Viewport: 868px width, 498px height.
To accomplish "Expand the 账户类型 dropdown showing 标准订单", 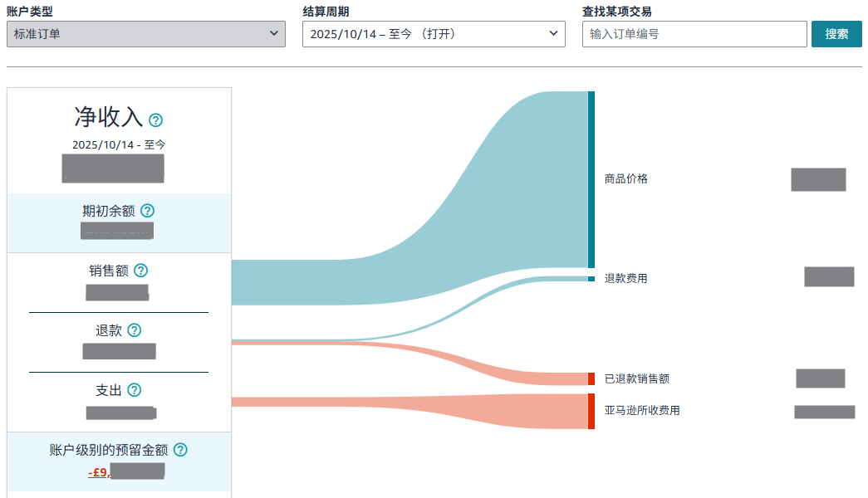I will (146, 34).
